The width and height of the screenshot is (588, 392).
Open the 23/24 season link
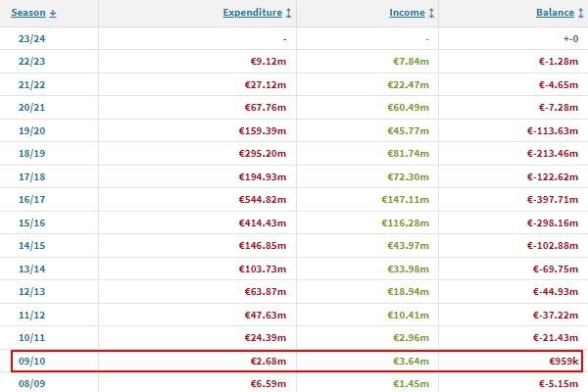point(32,38)
